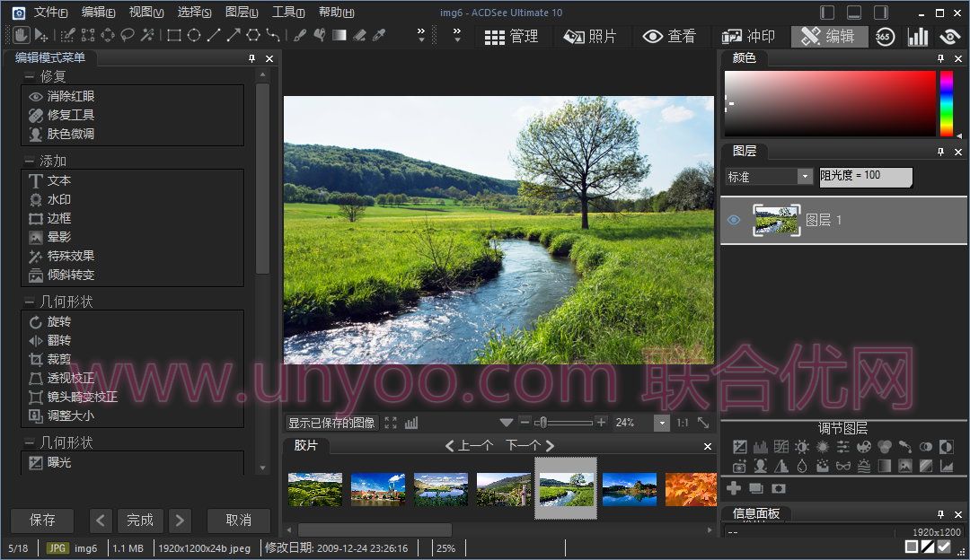Go to 上一个 image in filmstrip
This screenshot has width=970, height=560.
pyautogui.click(x=469, y=445)
